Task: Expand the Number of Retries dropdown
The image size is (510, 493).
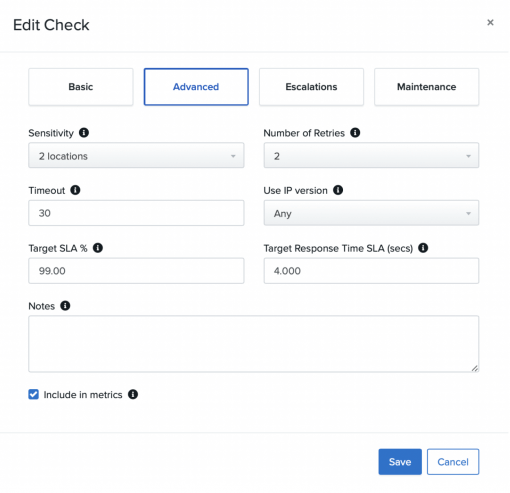Action: pyautogui.click(x=371, y=155)
